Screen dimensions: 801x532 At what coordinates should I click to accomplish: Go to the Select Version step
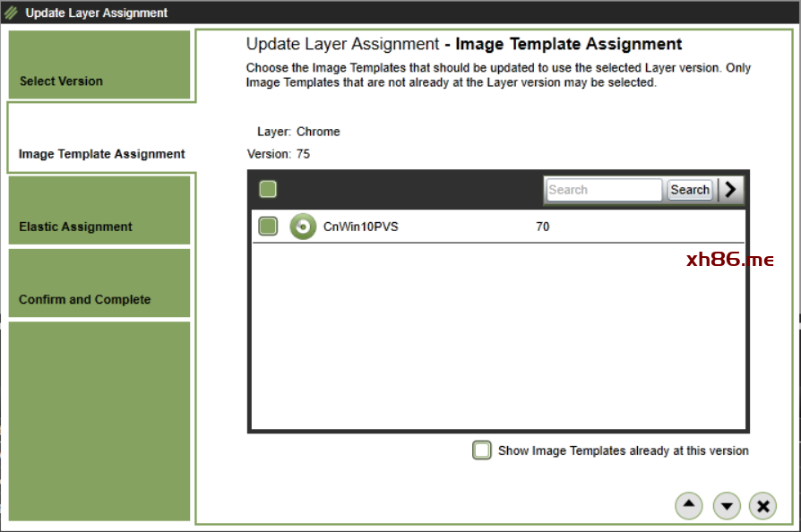point(99,66)
